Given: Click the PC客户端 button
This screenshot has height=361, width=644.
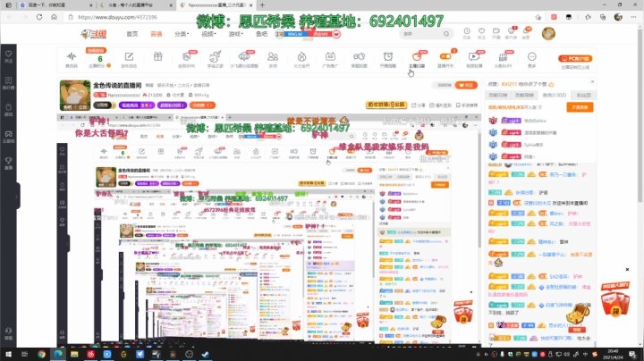Looking at the screenshot, I should [575, 59].
